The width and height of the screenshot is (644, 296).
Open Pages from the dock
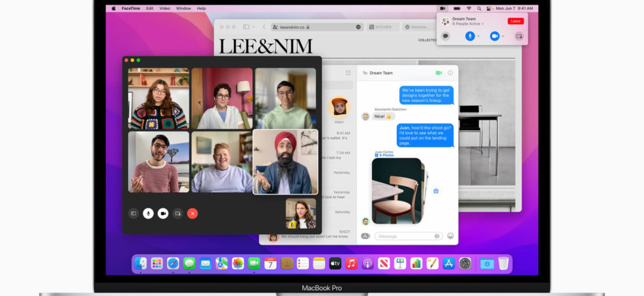(x=432, y=263)
